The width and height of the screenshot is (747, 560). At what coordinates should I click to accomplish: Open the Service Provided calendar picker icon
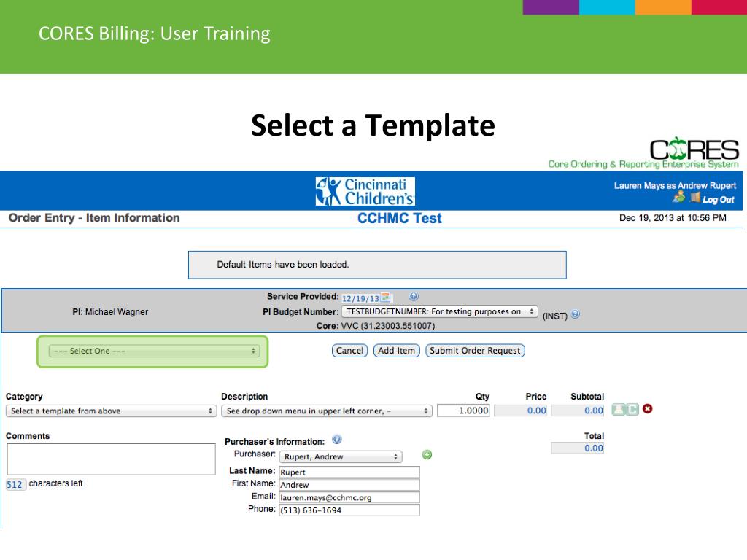point(385,297)
